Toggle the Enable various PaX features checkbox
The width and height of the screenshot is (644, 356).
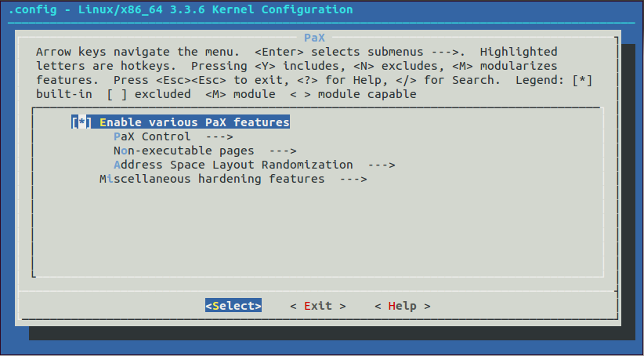[x=81, y=122]
